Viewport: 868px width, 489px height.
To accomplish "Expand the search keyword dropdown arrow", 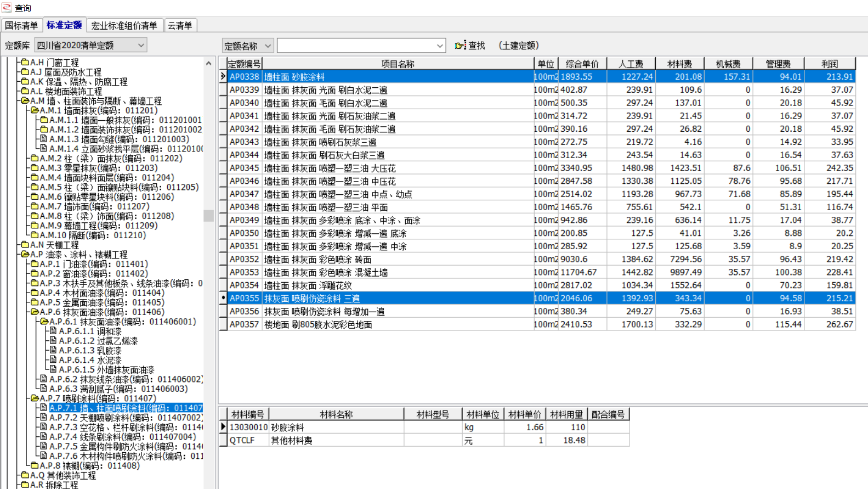I will point(440,46).
